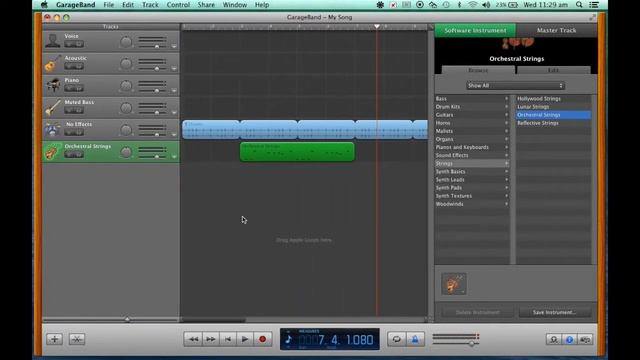Toggle the cycle region button
Image resolution: width=640 pixels, height=360 pixels.
click(396, 339)
